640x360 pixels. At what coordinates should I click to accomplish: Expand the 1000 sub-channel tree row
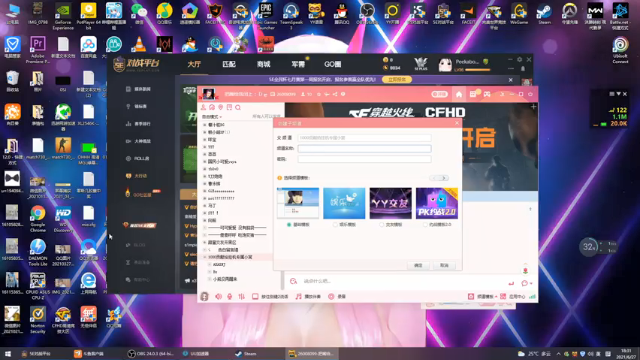205,257
